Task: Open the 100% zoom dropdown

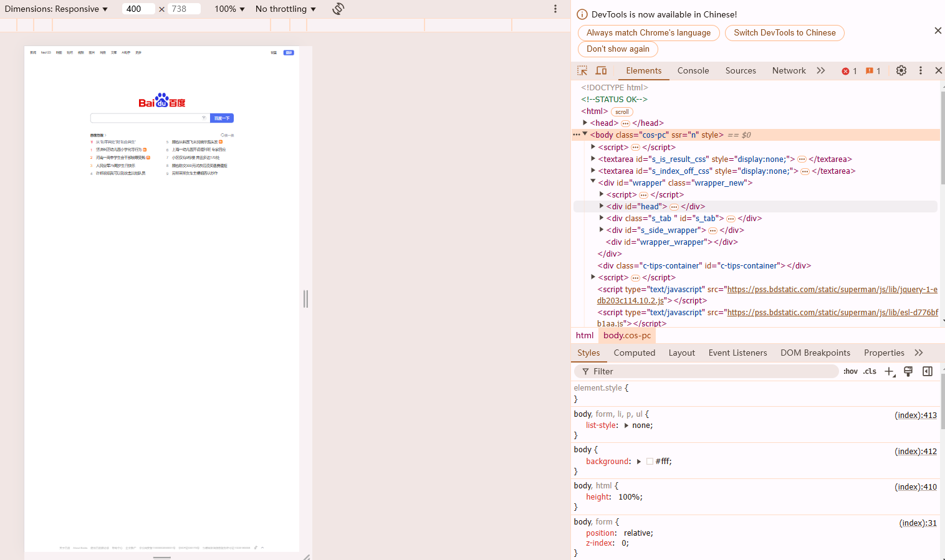Action: 229,9
